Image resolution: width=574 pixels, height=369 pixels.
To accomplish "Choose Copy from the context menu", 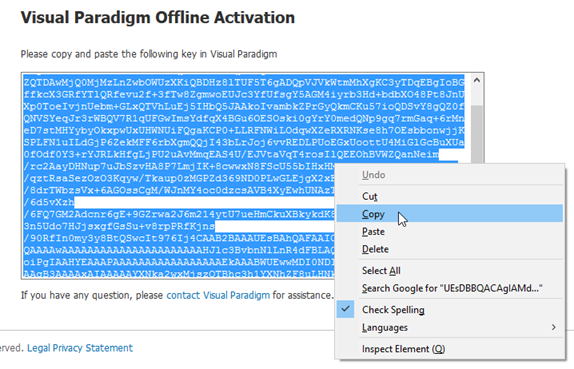I will 450,214.
